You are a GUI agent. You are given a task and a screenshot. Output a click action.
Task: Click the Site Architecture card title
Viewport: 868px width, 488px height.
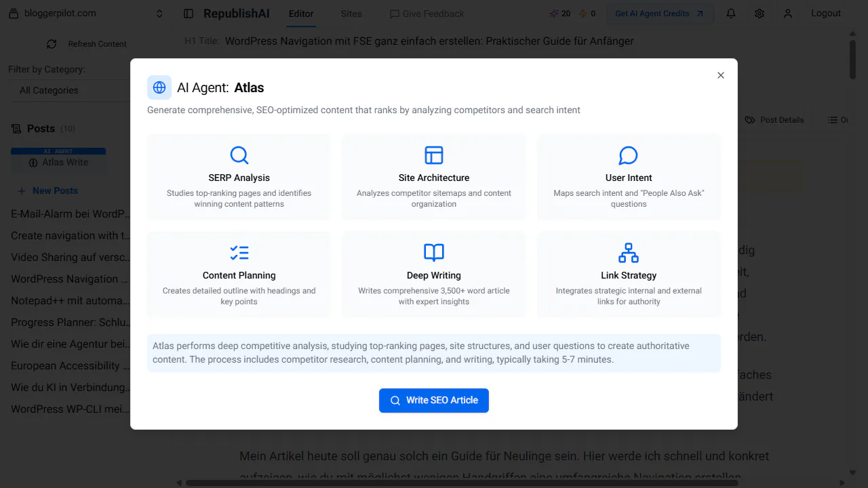[x=434, y=178]
